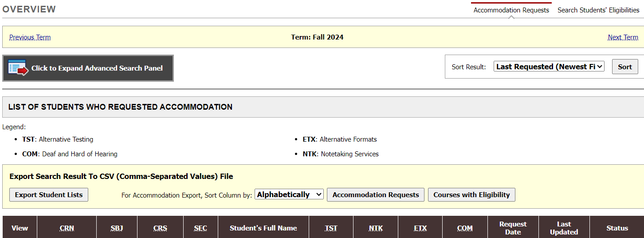This screenshot has width=644, height=238.
Task: Click Export Student Lists button
Action: pyautogui.click(x=49, y=195)
